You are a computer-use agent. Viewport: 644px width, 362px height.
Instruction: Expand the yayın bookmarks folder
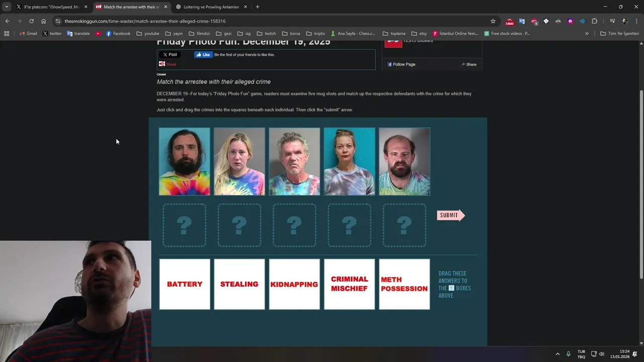(174, 34)
